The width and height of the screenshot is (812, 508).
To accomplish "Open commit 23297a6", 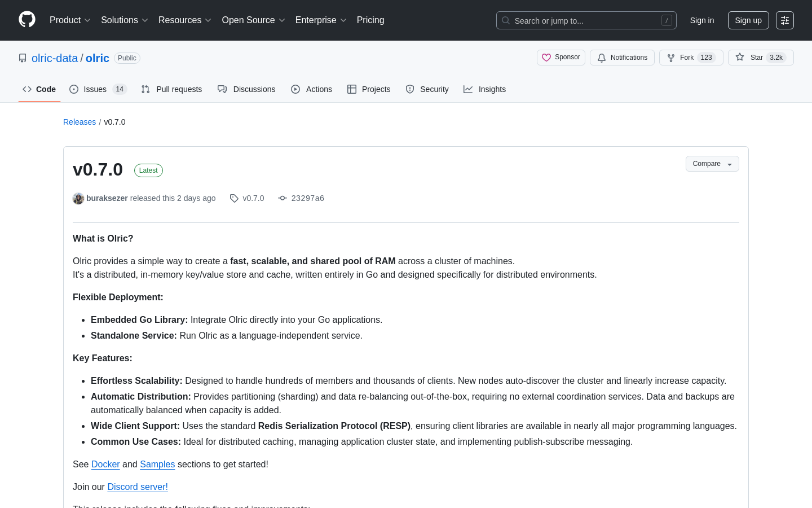I will pyautogui.click(x=307, y=198).
